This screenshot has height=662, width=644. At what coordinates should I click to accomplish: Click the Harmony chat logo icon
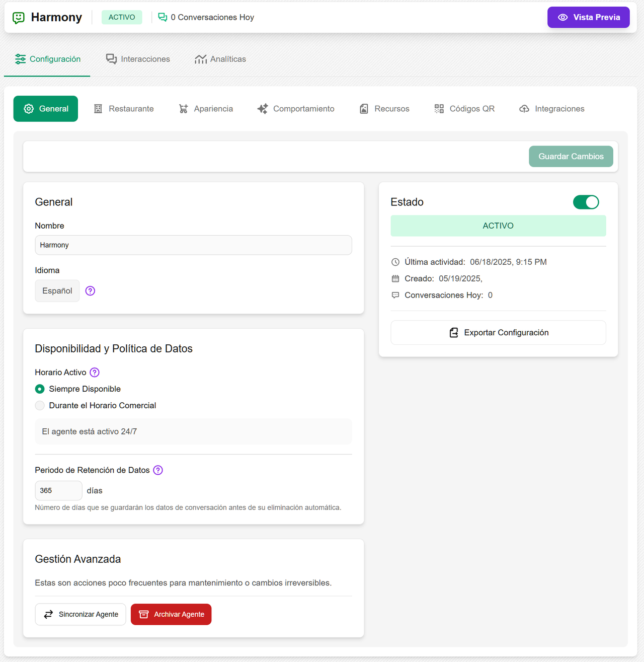point(18,17)
